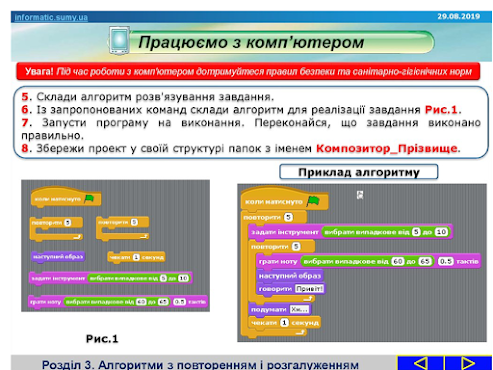Click the red 'Рис.1' reference in step 6
493x370 pixels.
tap(441, 109)
